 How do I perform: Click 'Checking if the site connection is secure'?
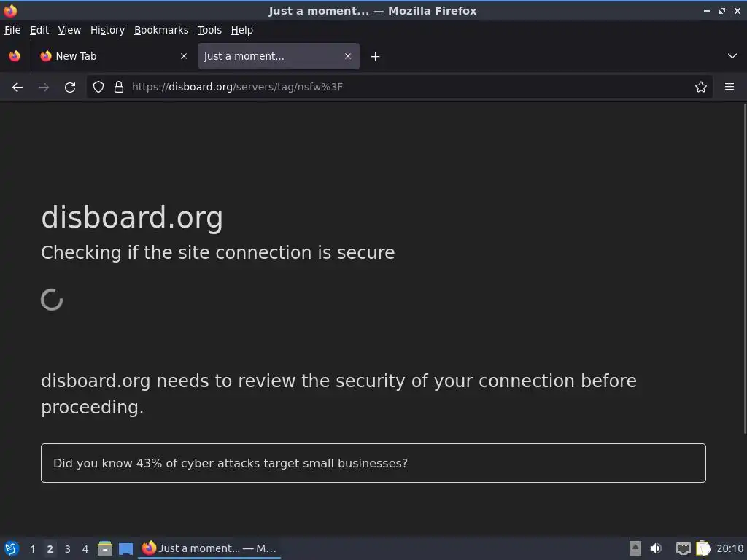tap(217, 253)
